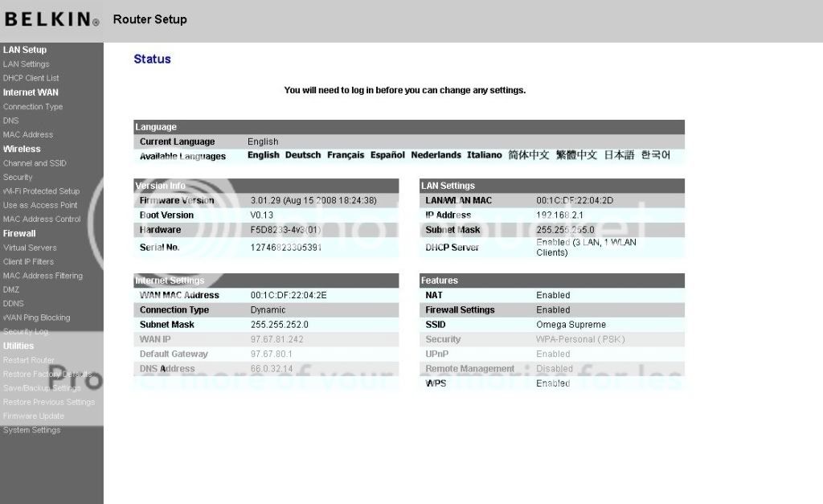The width and height of the screenshot is (823, 504).
Task: Click the SSID value Omega Supreme
Action: pyautogui.click(x=571, y=325)
